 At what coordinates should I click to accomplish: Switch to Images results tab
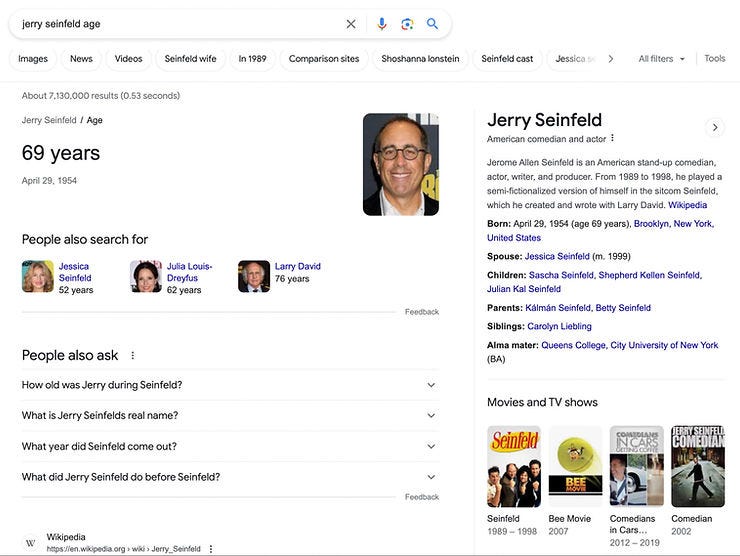pyautogui.click(x=33, y=59)
